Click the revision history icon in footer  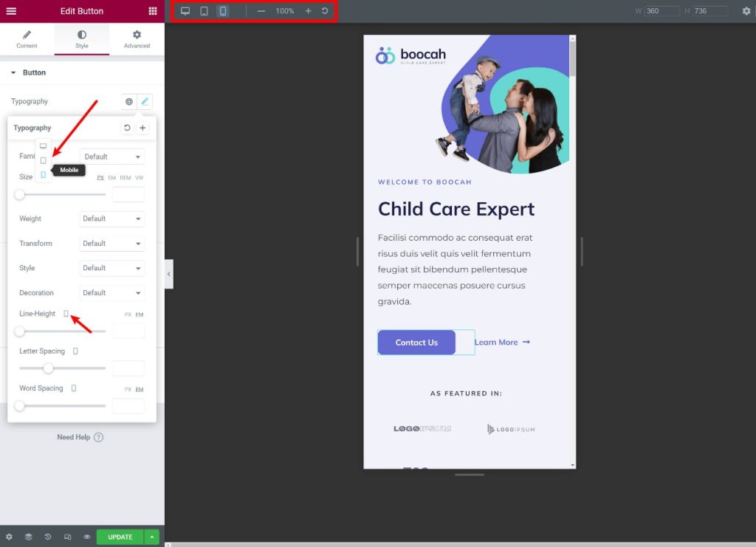point(48,537)
